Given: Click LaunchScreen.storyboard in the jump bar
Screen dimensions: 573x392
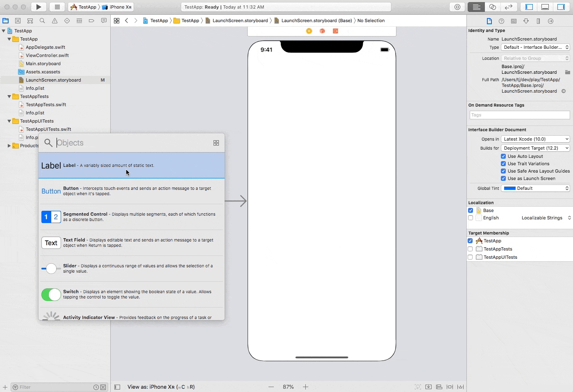Looking at the screenshot, I should (x=240, y=21).
